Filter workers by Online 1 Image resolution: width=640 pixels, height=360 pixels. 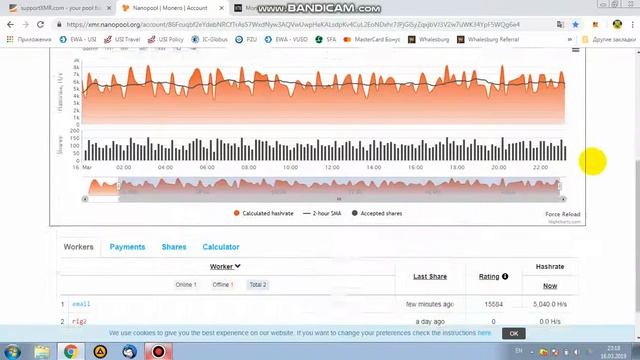point(186,284)
